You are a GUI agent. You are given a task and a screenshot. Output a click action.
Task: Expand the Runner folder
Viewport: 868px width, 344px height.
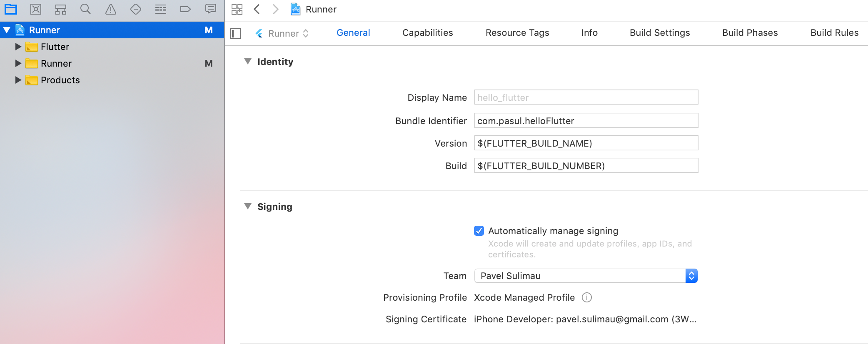coord(18,63)
